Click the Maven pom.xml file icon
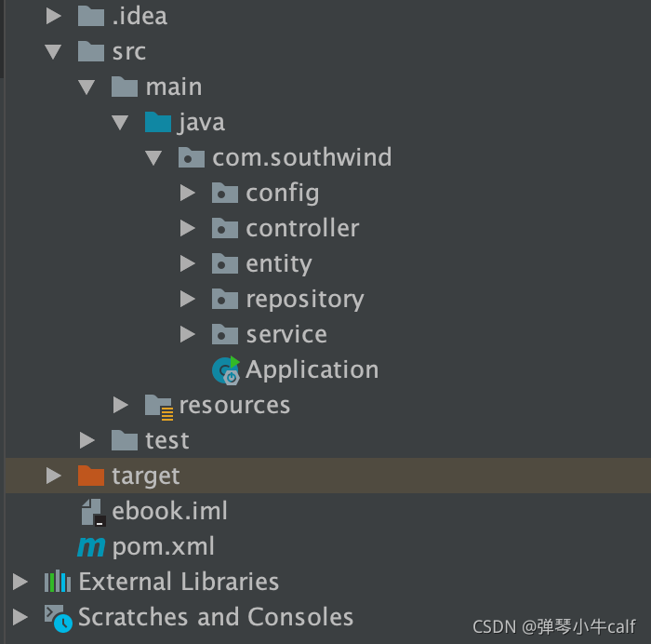The height and width of the screenshot is (644, 651). [x=91, y=546]
